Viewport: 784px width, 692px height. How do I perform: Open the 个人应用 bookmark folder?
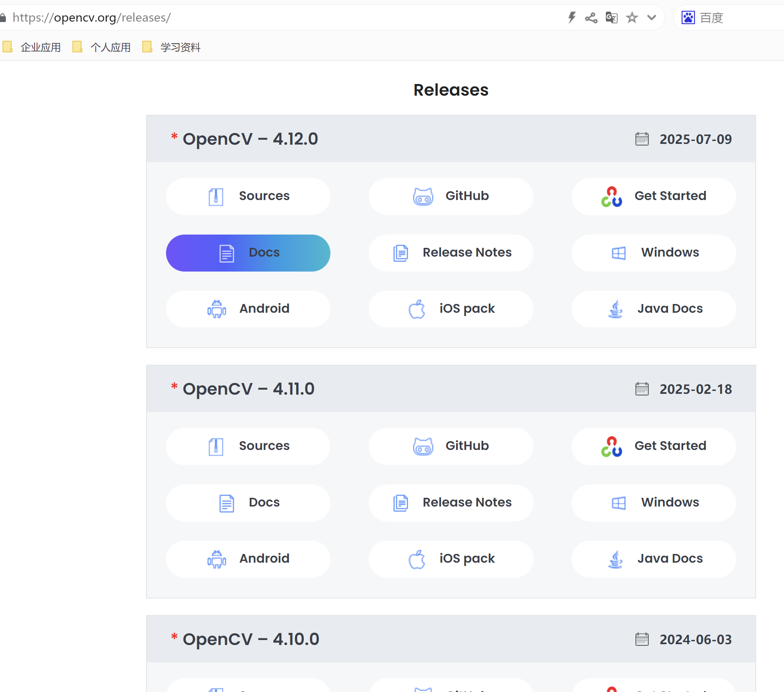click(102, 47)
